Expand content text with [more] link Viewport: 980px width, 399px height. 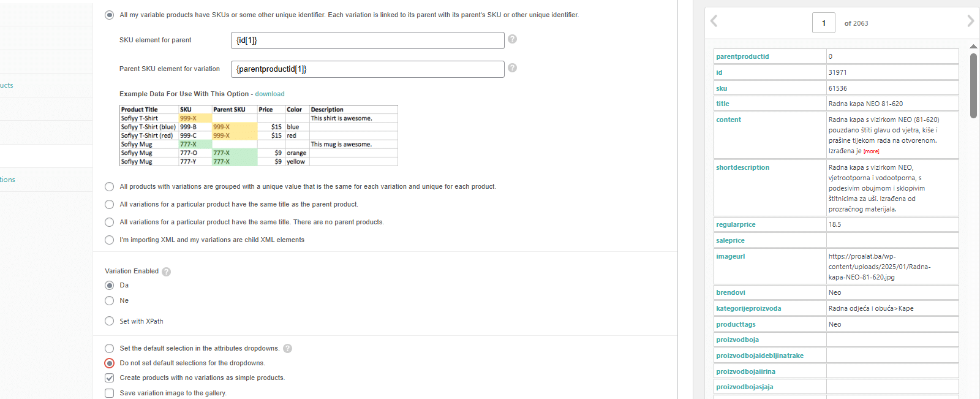point(872,151)
